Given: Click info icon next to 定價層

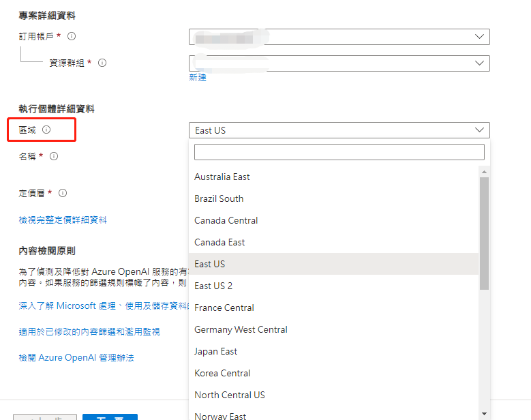Looking at the screenshot, I should point(63,193).
